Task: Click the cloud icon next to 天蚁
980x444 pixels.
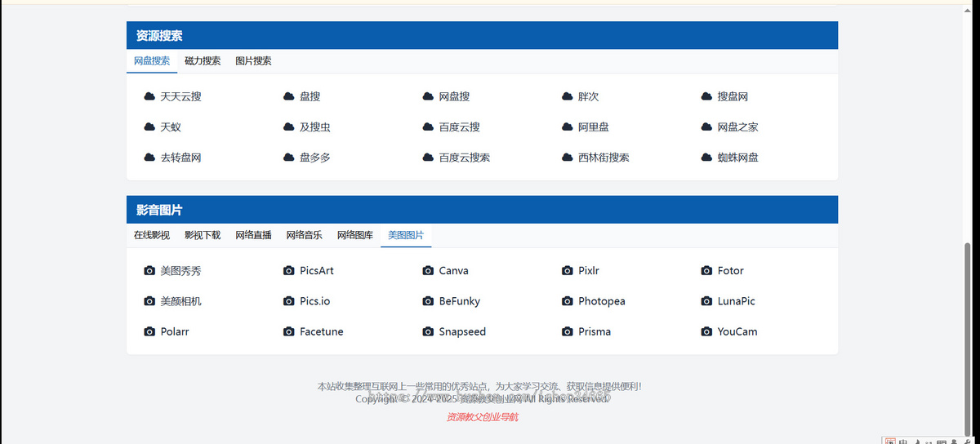Action: point(149,127)
